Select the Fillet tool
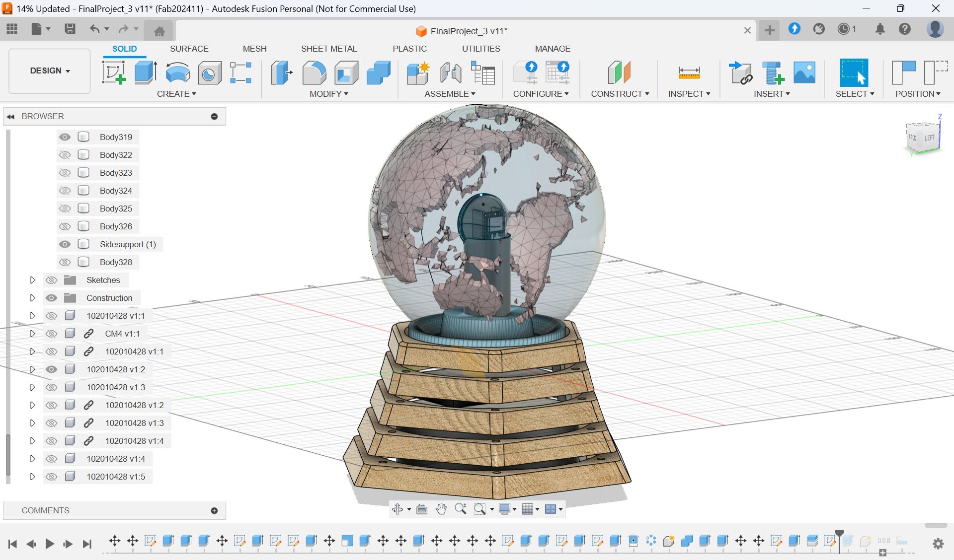 [x=314, y=72]
